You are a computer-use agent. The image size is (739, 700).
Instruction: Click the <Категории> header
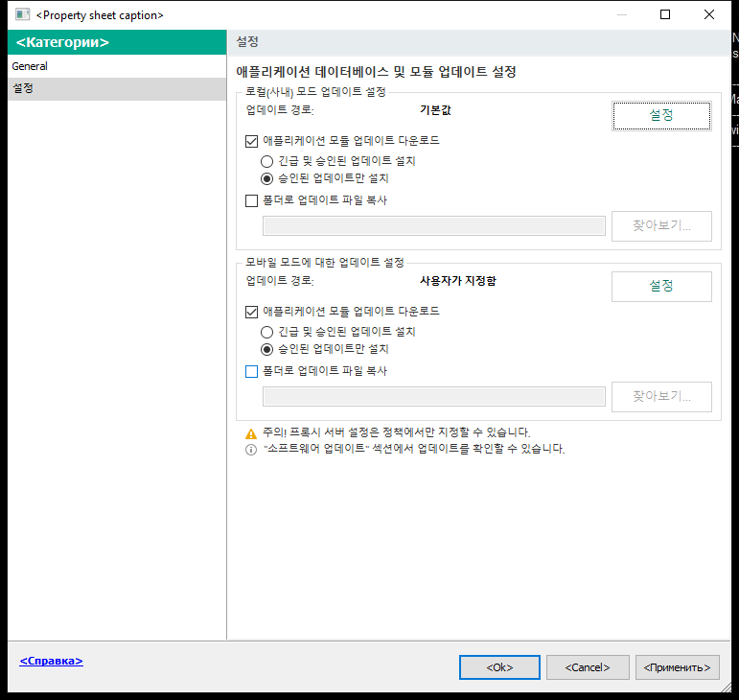117,42
